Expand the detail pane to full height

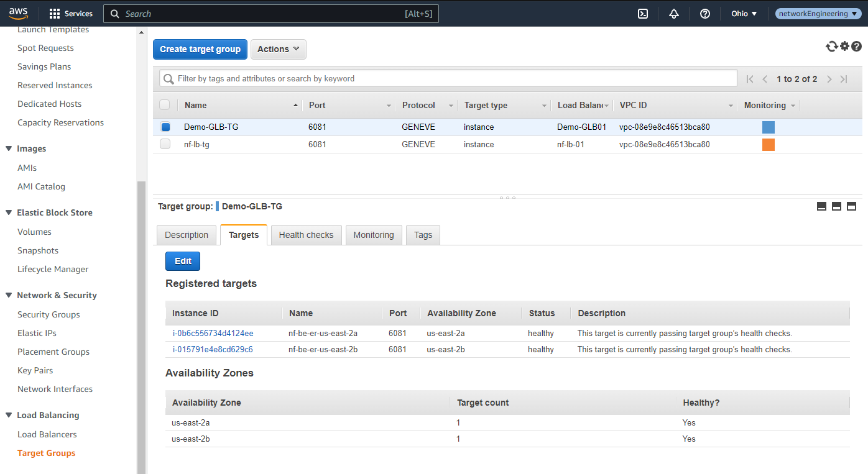(851, 206)
